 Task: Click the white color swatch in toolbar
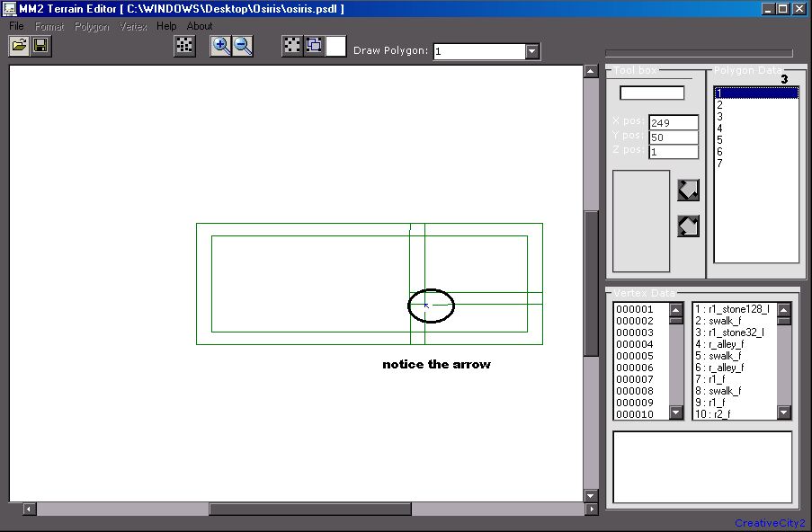[x=335, y=46]
